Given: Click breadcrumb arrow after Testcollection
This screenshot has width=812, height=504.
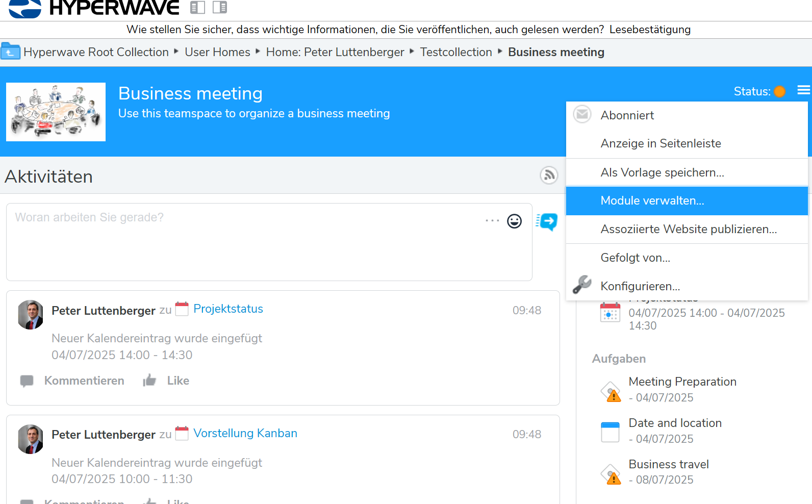Looking at the screenshot, I should [x=500, y=51].
